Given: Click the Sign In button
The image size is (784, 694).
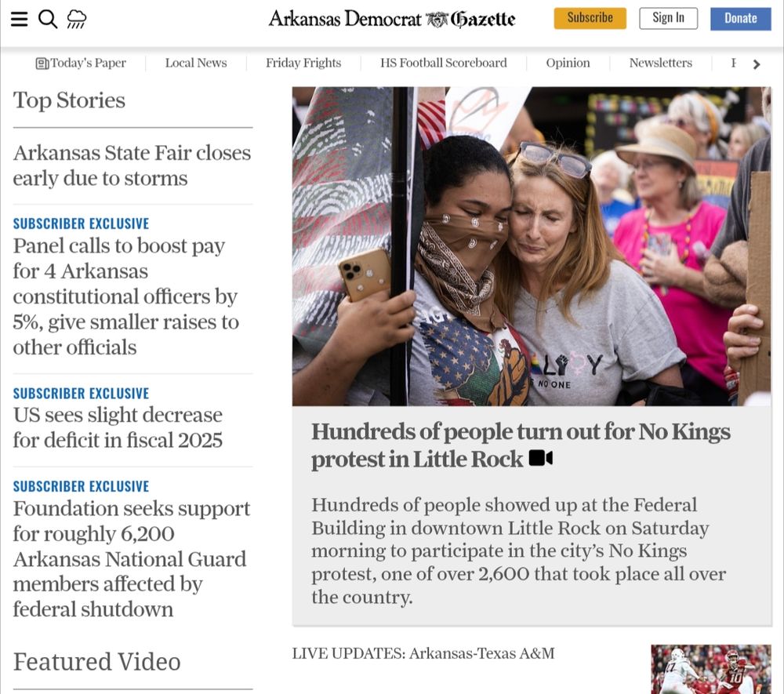Looking at the screenshot, I should point(668,19).
